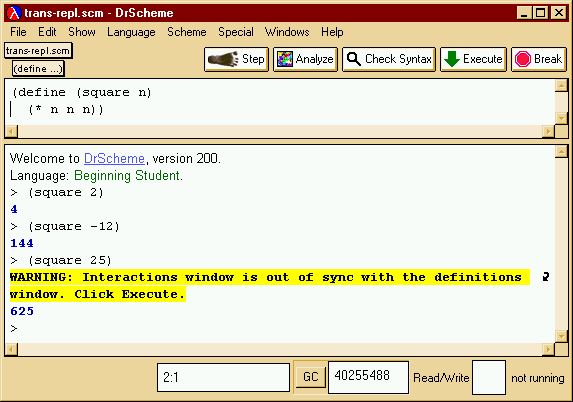Click the 2:1 cursor position field

[223, 377]
